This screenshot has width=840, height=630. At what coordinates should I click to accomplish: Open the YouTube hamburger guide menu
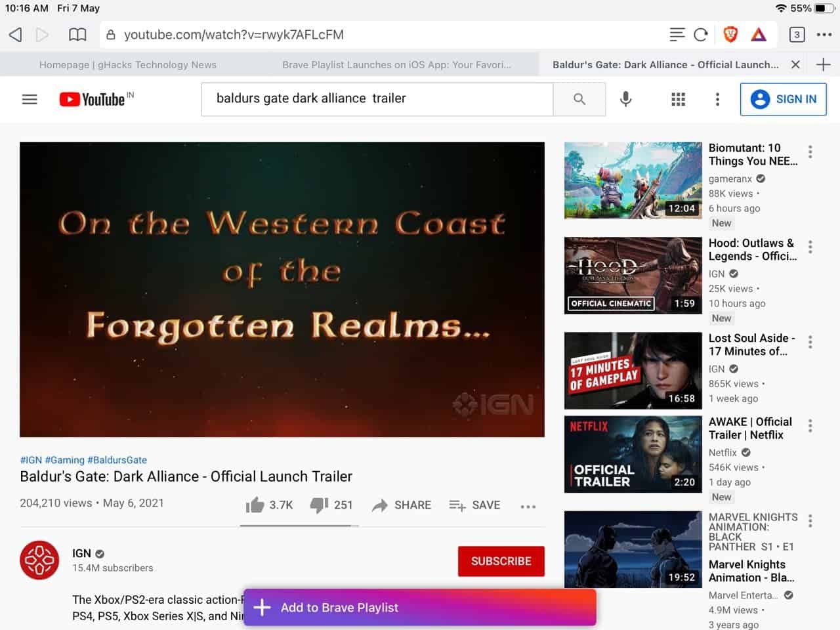[30, 99]
